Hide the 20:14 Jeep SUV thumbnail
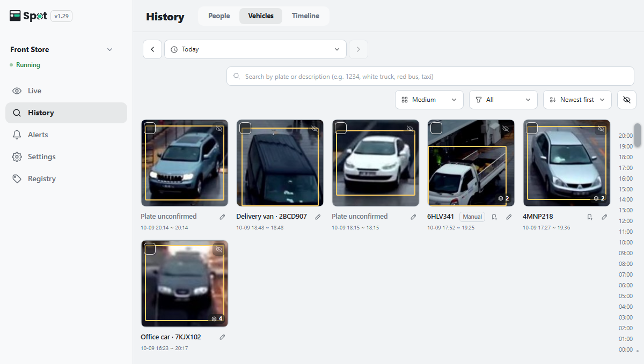 (218, 129)
